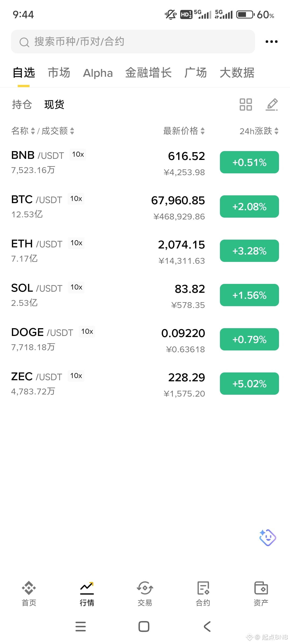Open the AI assistant smiley icon

267,537
